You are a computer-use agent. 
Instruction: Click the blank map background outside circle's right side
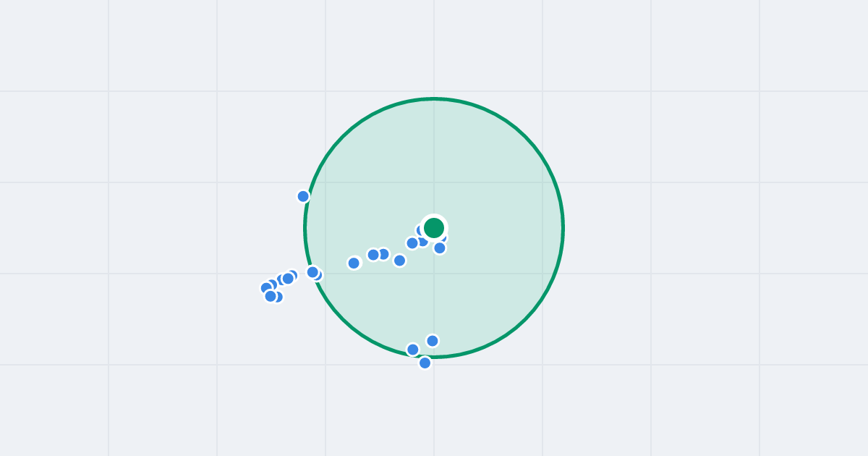click(x=687, y=228)
